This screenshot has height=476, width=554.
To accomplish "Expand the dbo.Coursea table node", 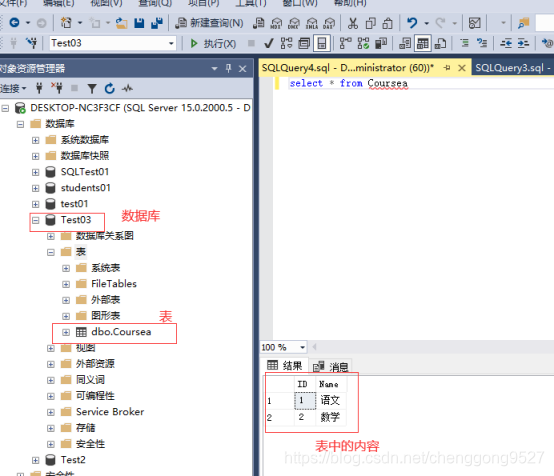I will [x=66, y=332].
